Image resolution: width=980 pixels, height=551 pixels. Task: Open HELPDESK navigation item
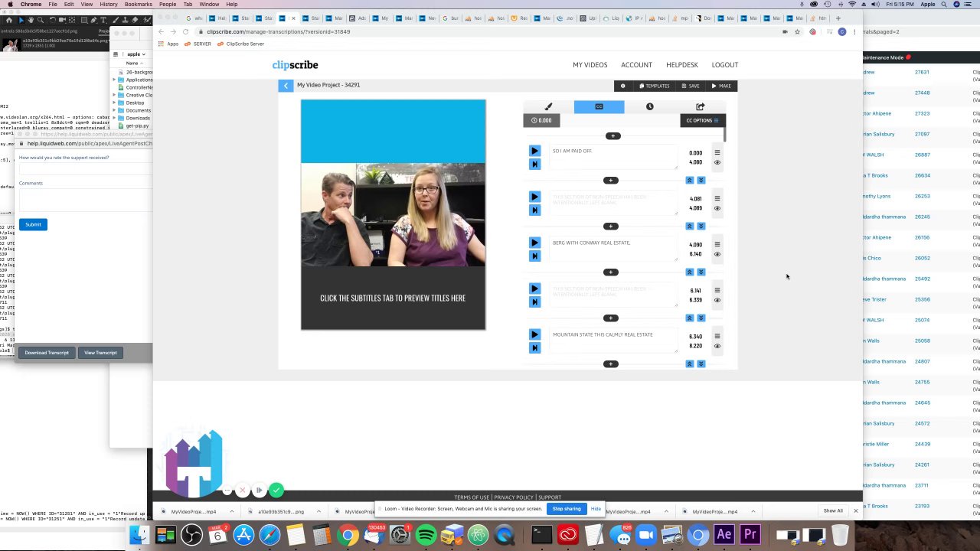[x=681, y=65]
